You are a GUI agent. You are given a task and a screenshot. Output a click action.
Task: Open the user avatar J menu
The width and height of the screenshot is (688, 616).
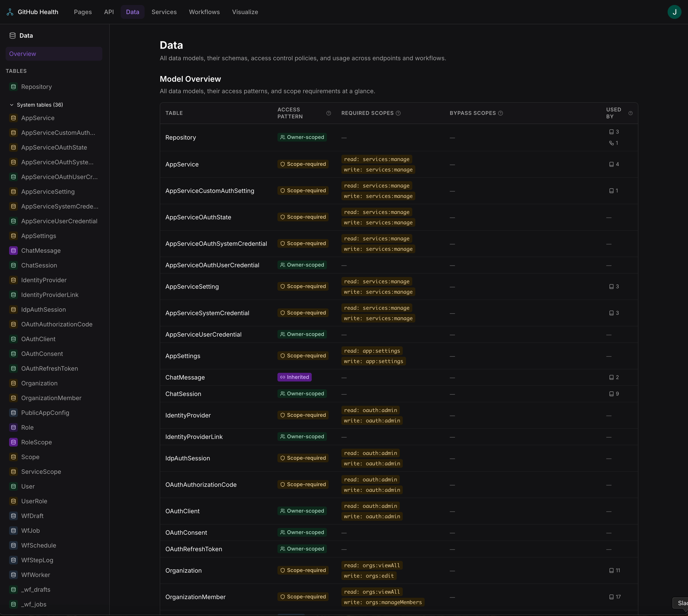click(674, 12)
